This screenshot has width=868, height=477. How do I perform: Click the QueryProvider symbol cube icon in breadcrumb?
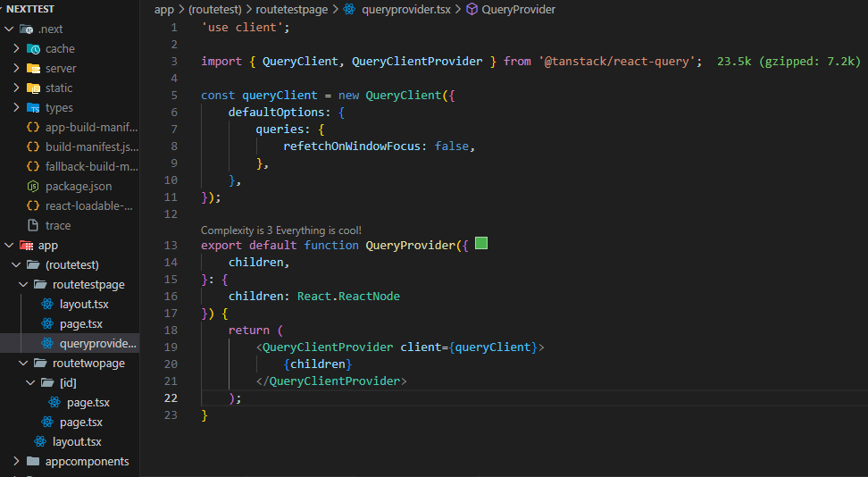point(472,10)
